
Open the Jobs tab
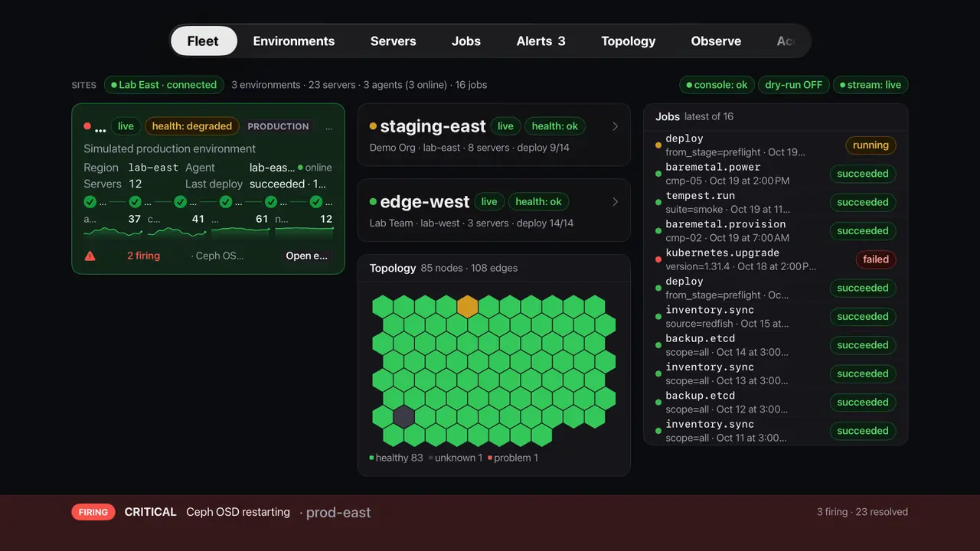pyautogui.click(x=466, y=41)
